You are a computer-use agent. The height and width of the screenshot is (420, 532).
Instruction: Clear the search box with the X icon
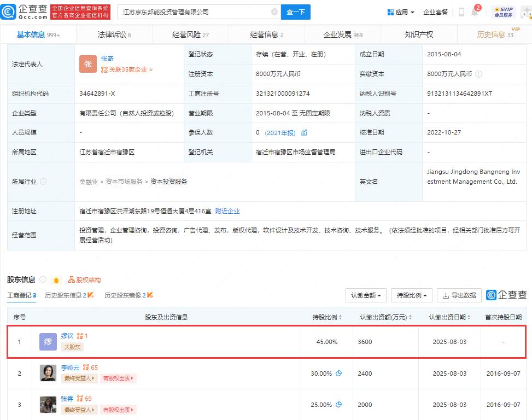tap(274, 12)
